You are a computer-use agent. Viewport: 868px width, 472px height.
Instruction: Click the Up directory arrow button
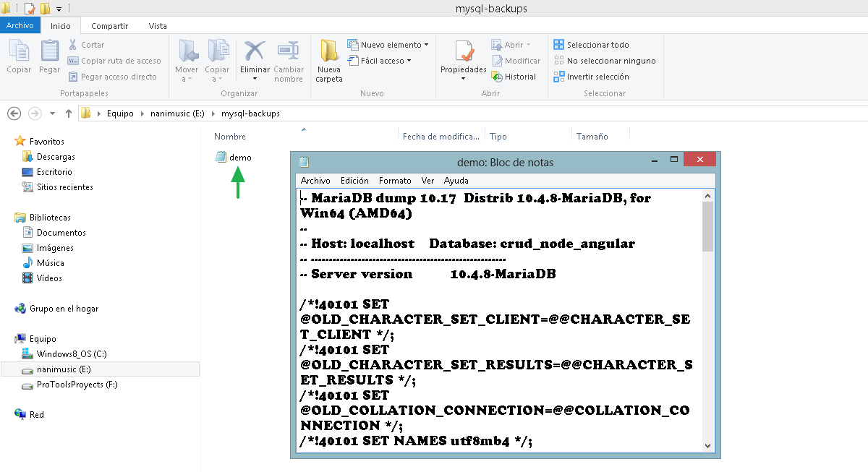[x=69, y=113]
